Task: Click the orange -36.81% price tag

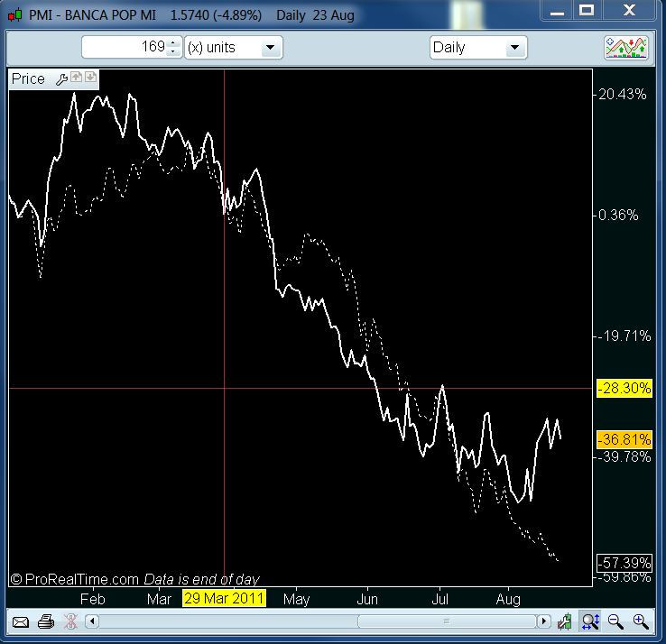Action: [624, 439]
